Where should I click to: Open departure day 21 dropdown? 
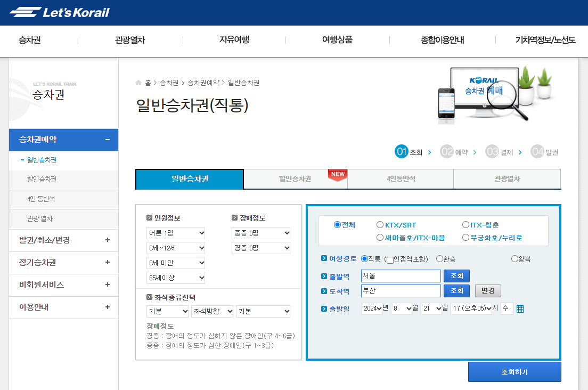coord(431,308)
